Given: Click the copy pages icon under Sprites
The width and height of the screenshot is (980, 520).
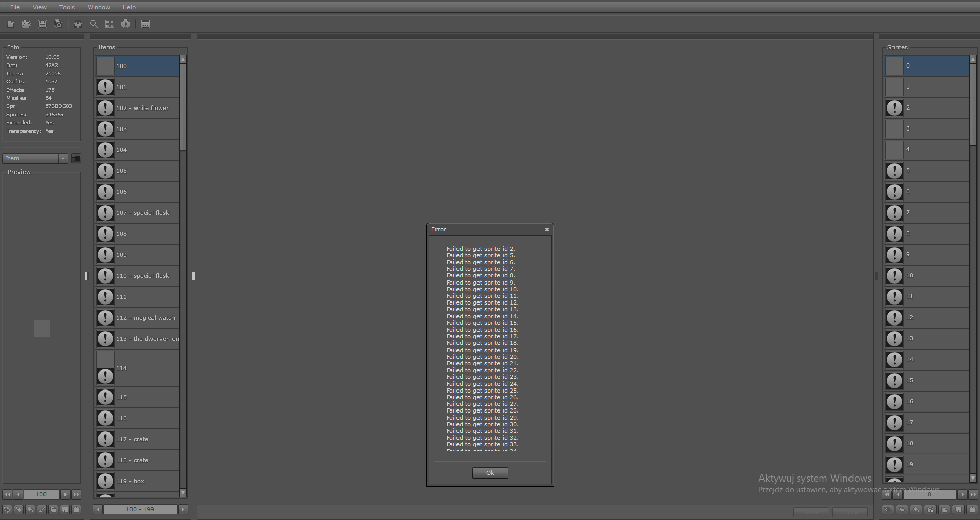Looking at the screenshot, I should point(944,509).
